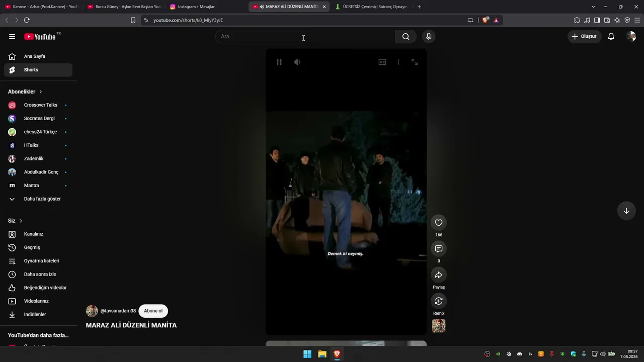Screen dimensions: 644x362
Task: Go to next Short with down arrow
Action: pos(626,211)
